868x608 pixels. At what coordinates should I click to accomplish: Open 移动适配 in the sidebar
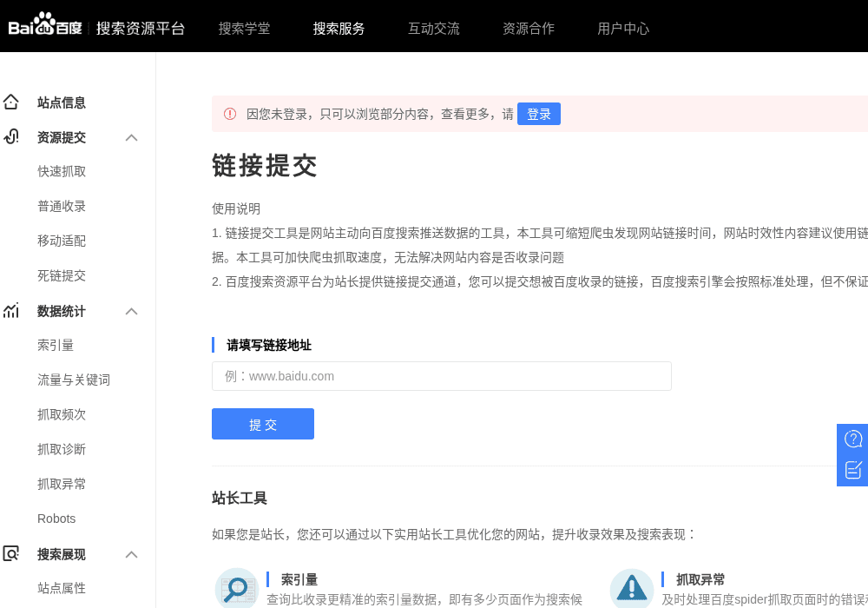point(62,241)
